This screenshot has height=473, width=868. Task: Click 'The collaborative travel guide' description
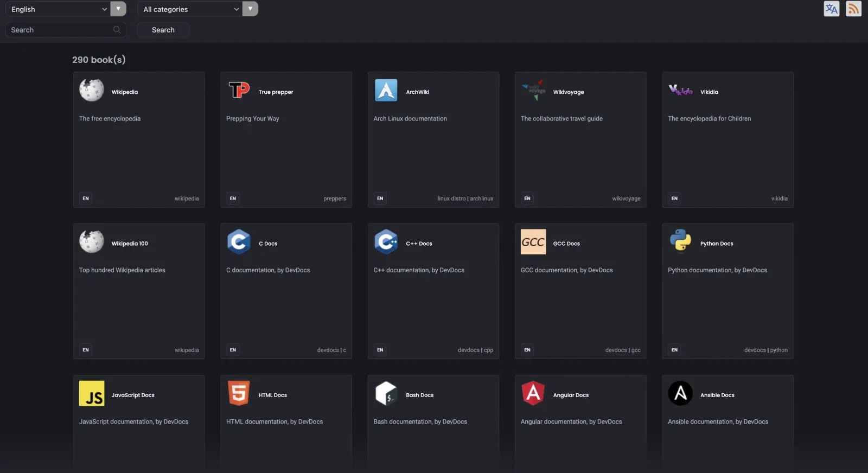coord(561,119)
